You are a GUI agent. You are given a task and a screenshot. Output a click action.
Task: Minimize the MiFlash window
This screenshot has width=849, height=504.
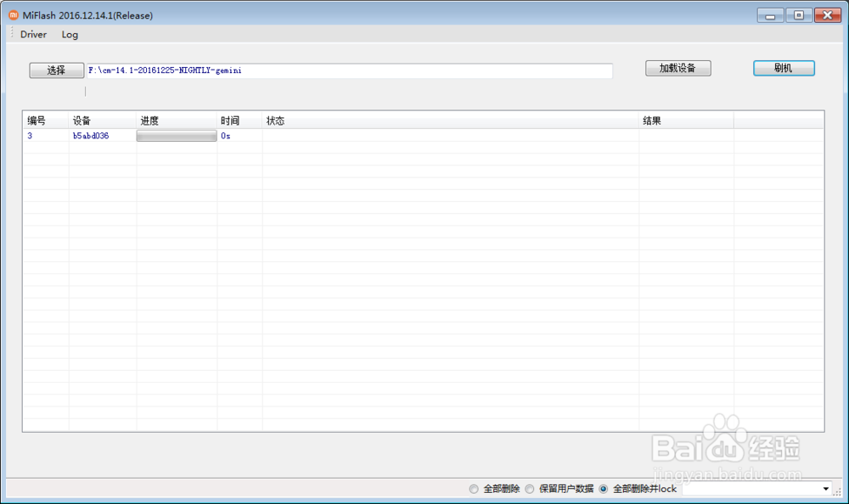point(771,15)
